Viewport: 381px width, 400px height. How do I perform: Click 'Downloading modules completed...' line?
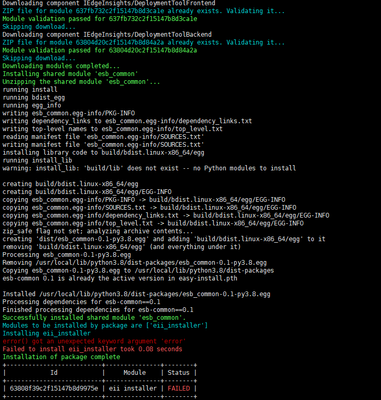click(61, 66)
